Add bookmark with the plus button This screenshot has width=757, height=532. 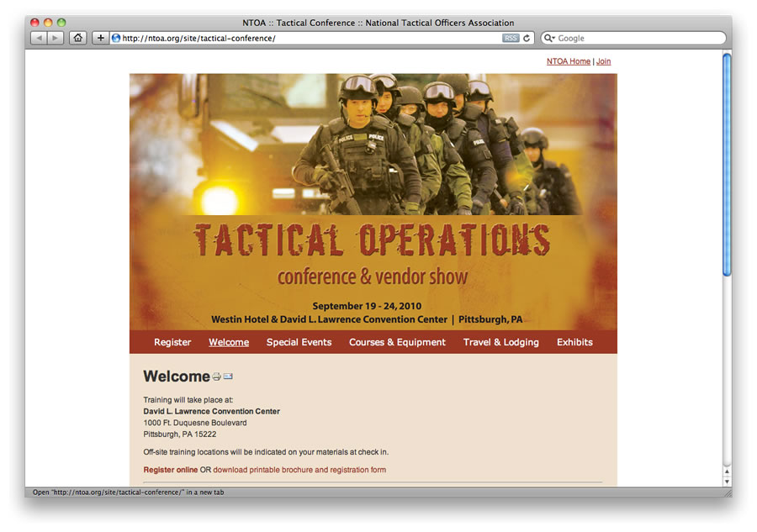coord(100,38)
